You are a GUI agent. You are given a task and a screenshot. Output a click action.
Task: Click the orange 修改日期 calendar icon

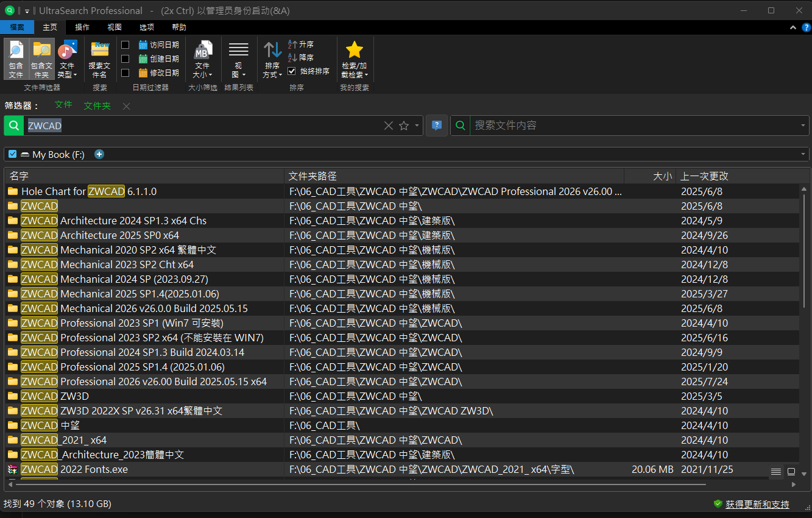(143, 73)
